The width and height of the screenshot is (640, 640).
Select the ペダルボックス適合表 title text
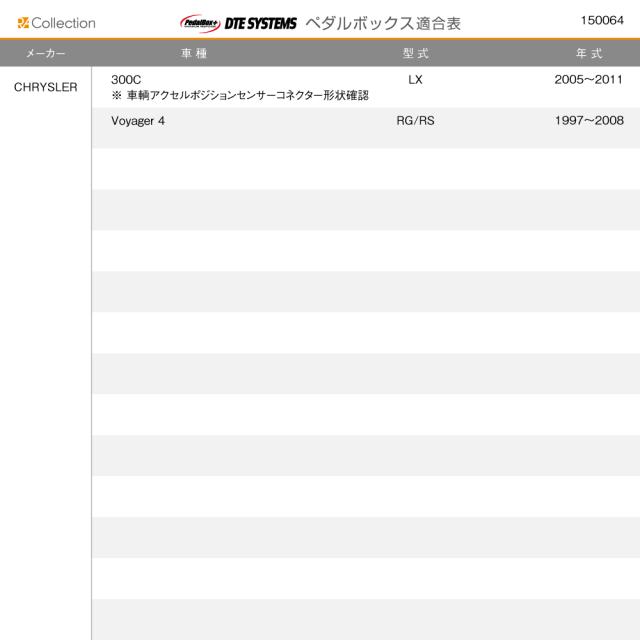coord(383,22)
